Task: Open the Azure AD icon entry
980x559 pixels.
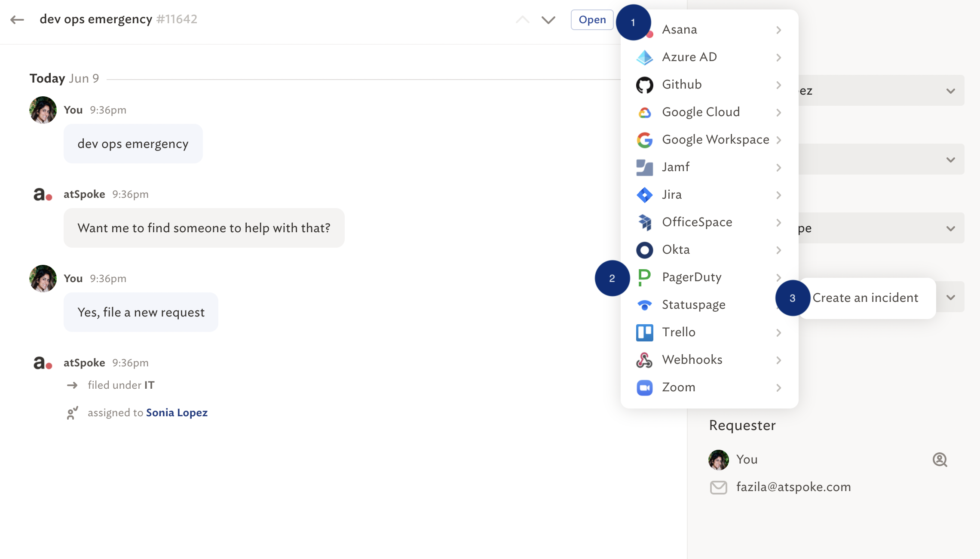Action: 644,57
